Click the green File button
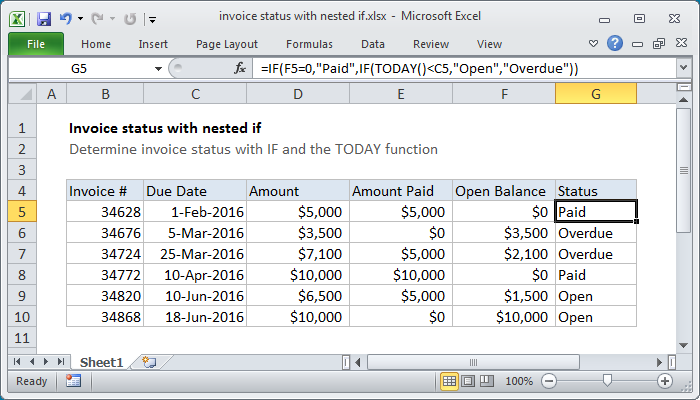 (35, 44)
